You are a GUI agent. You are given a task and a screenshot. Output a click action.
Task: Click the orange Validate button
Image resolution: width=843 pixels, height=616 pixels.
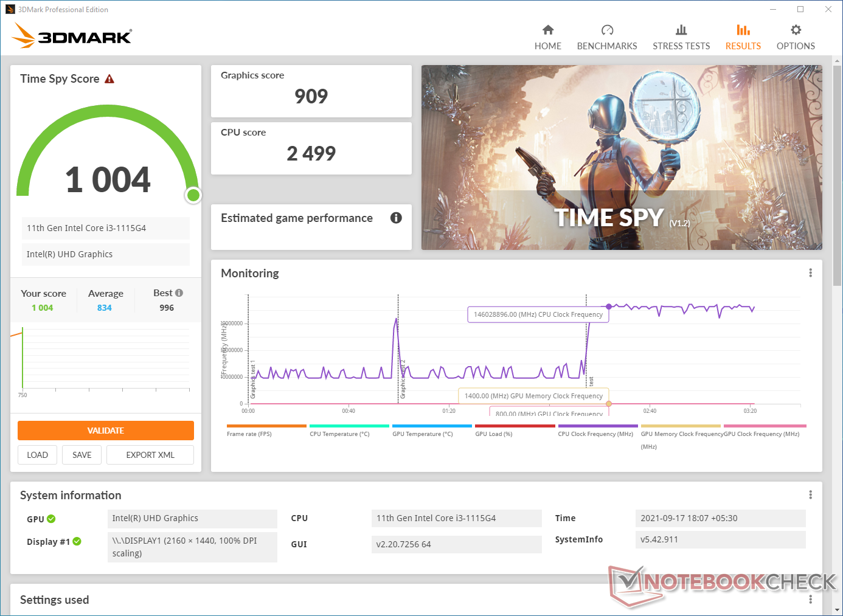[106, 431]
